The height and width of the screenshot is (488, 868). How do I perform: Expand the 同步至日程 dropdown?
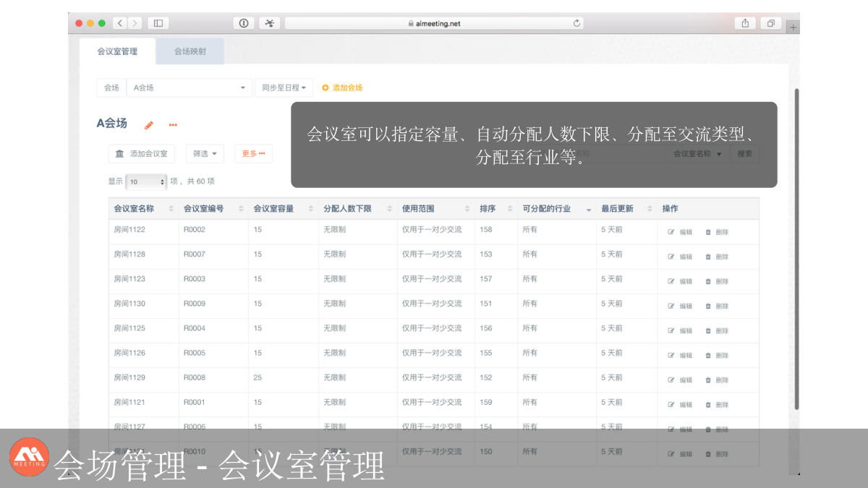[284, 87]
